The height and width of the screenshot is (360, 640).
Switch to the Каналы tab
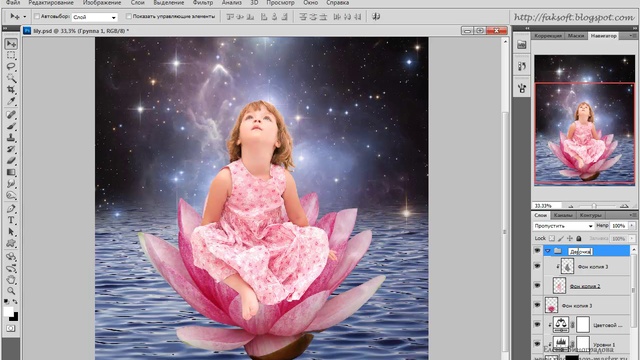[x=563, y=215]
